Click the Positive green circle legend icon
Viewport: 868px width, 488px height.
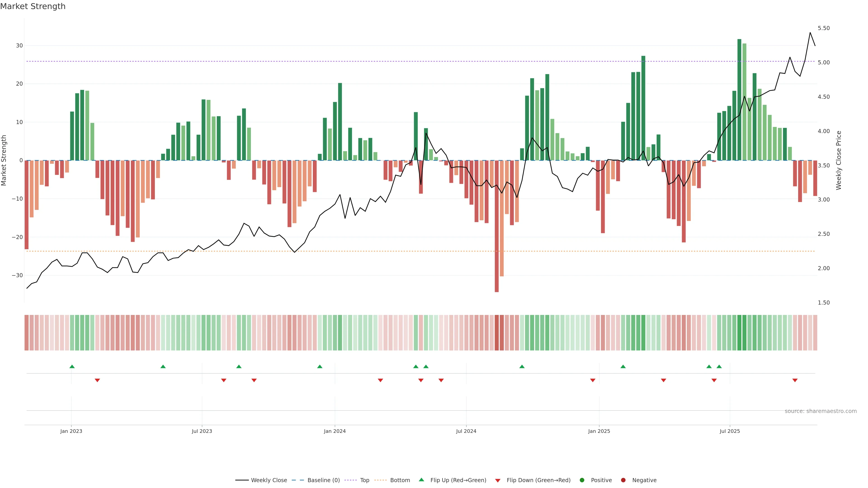click(582, 480)
